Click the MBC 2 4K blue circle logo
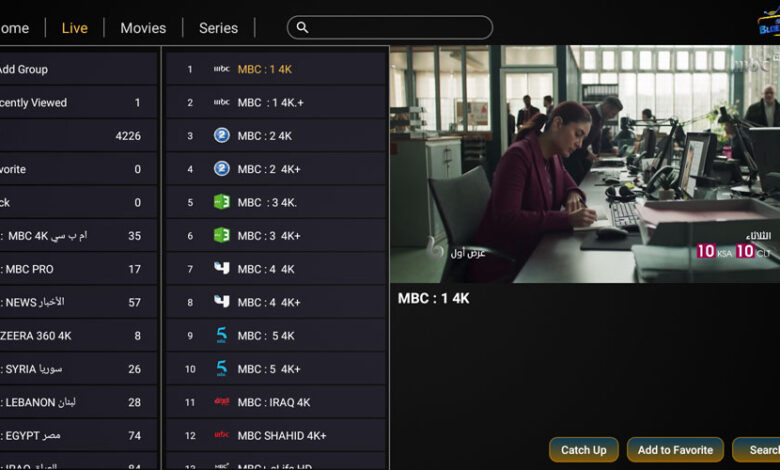The width and height of the screenshot is (780, 470). pos(221,135)
